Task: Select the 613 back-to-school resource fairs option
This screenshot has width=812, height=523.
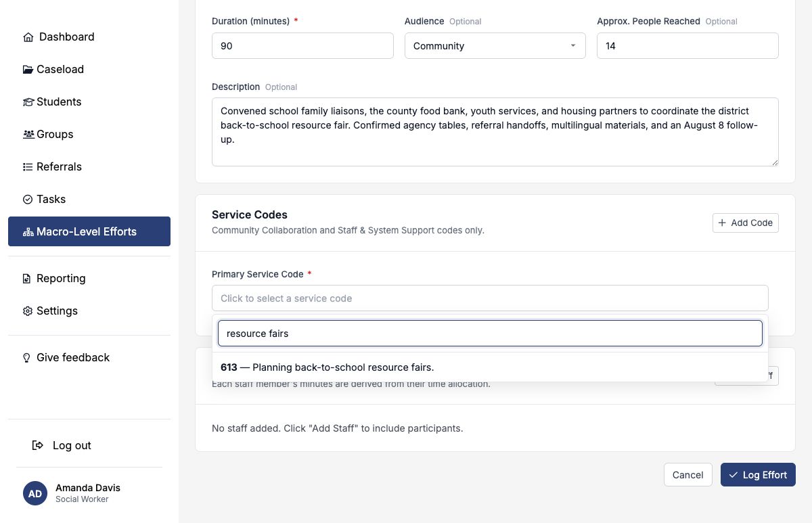Action: pos(490,367)
